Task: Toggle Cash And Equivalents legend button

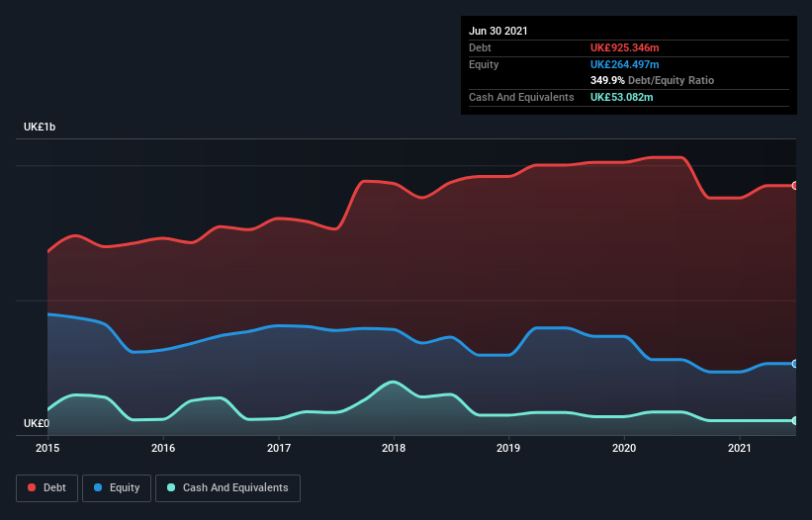Action: 227,488
